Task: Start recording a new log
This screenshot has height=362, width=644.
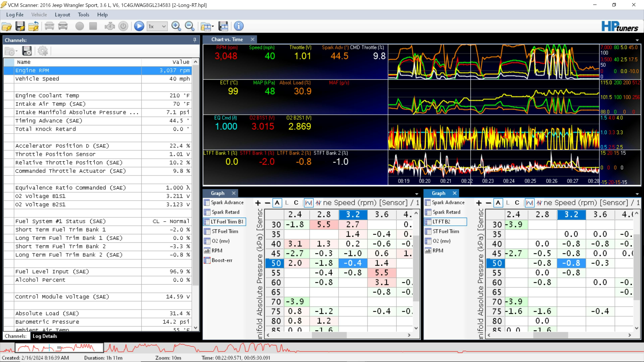Action: [79, 26]
